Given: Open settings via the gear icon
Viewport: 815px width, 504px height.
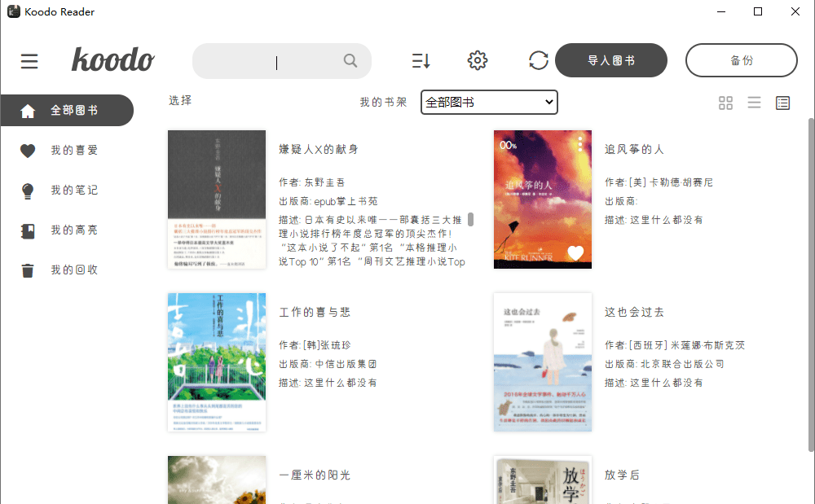Looking at the screenshot, I should [478, 61].
